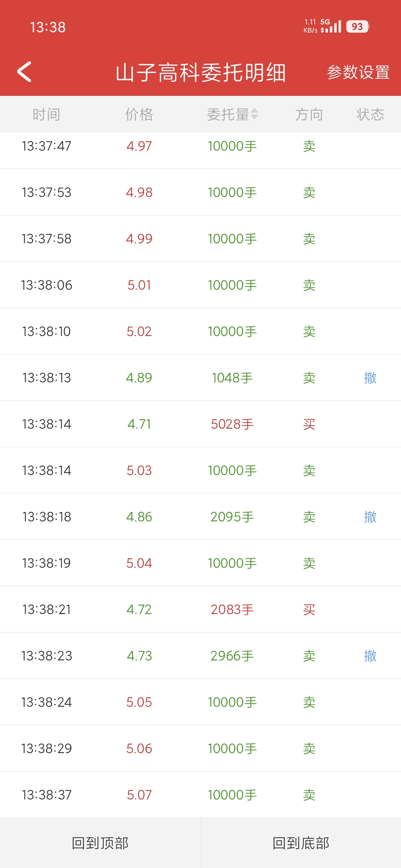
Task: Tap the 时间 column header
Action: (47, 115)
